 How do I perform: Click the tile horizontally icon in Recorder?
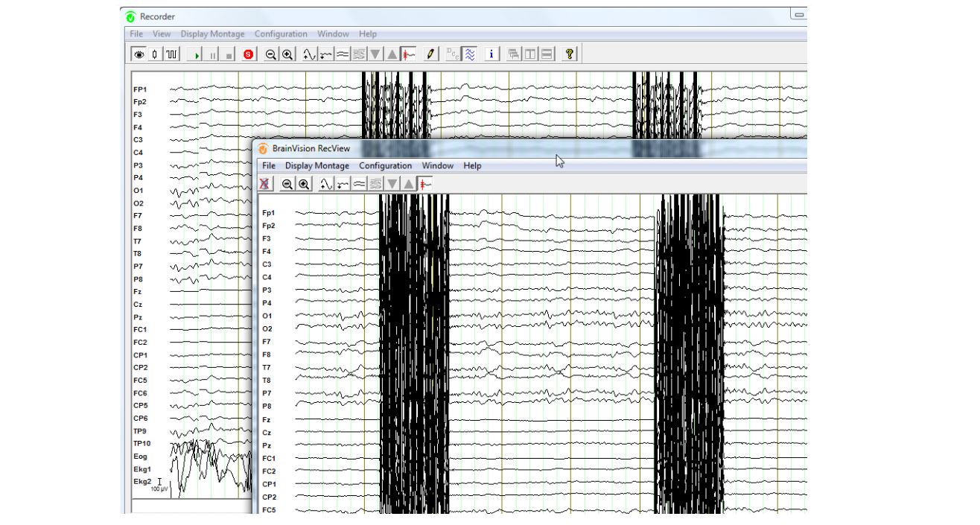[547, 54]
